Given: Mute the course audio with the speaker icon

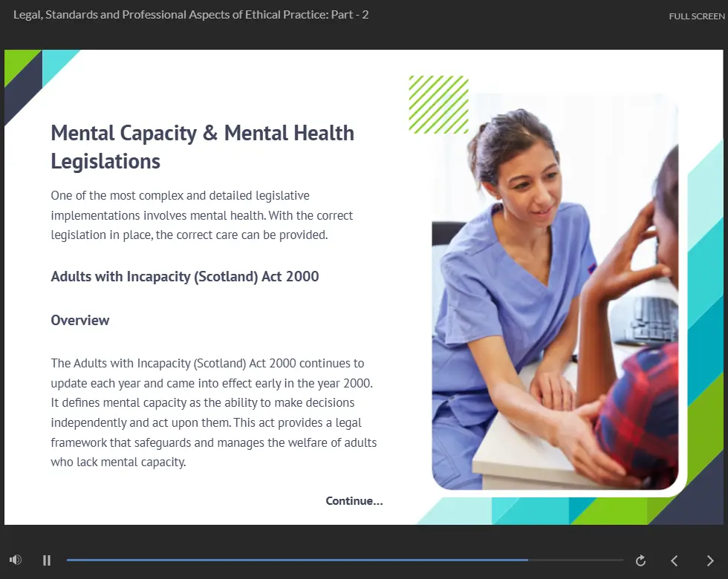Looking at the screenshot, I should (x=16, y=560).
